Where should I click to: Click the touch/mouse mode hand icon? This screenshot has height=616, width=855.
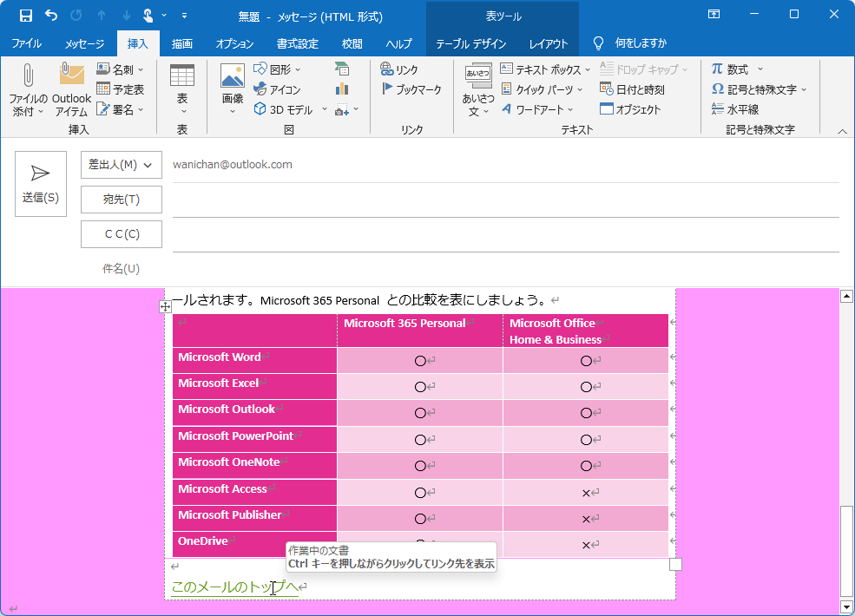pos(148,16)
